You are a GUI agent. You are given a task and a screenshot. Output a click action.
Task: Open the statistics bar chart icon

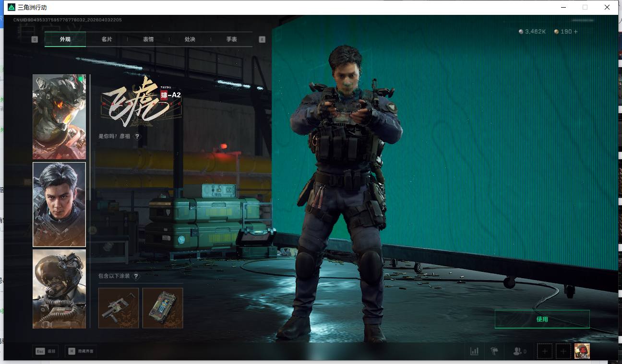[474, 352]
